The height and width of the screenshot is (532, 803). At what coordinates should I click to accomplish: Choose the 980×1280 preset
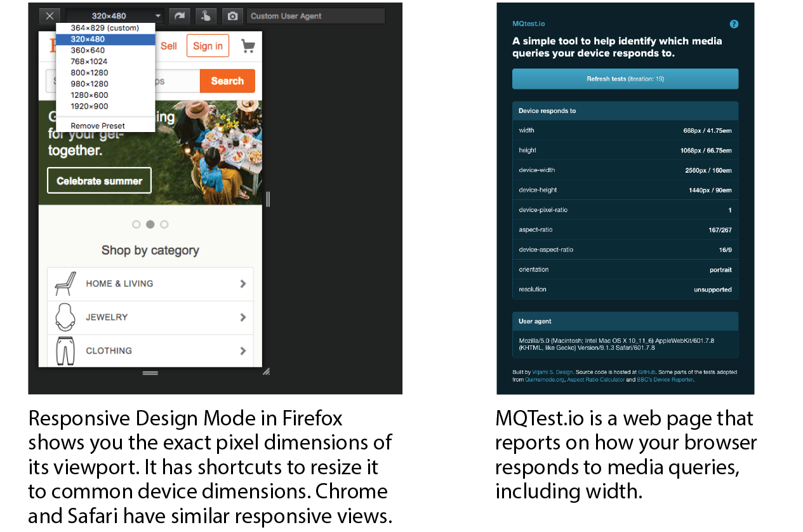(x=105, y=84)
